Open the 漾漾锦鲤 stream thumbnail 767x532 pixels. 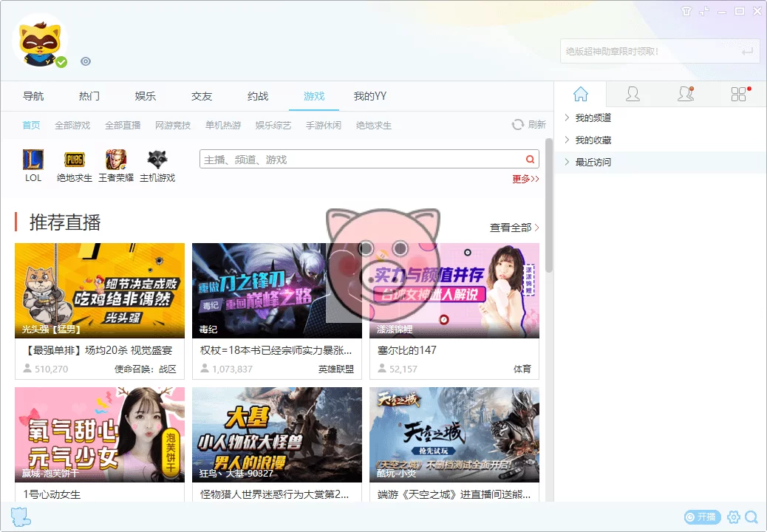tap(454, 290)
